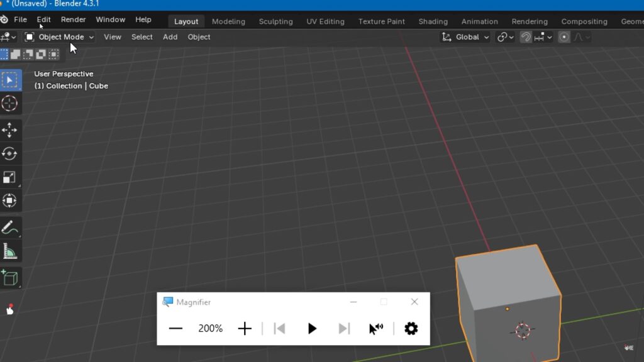Open snapping options dropdown
Viewport: 644px width, 362px height.
pos(543,37)
